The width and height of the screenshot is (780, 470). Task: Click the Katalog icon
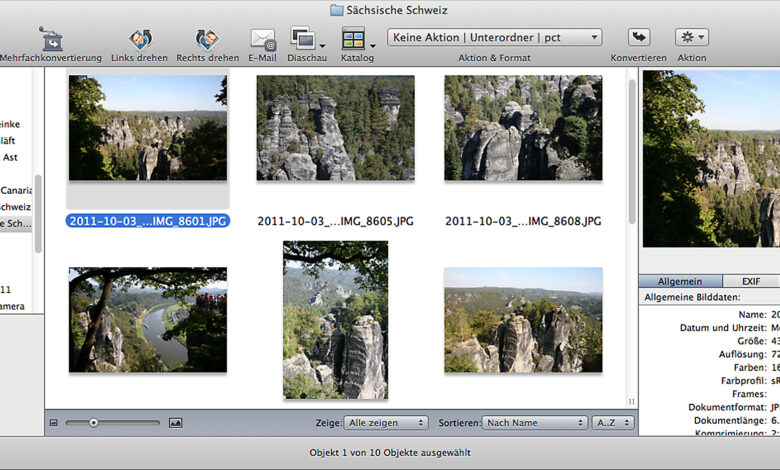point(353,39)
